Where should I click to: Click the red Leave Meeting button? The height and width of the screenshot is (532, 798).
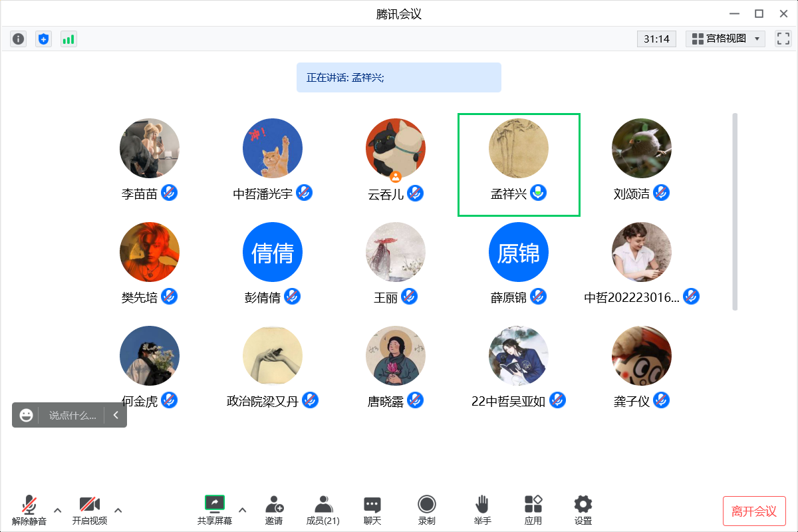(x=754, y=511)
